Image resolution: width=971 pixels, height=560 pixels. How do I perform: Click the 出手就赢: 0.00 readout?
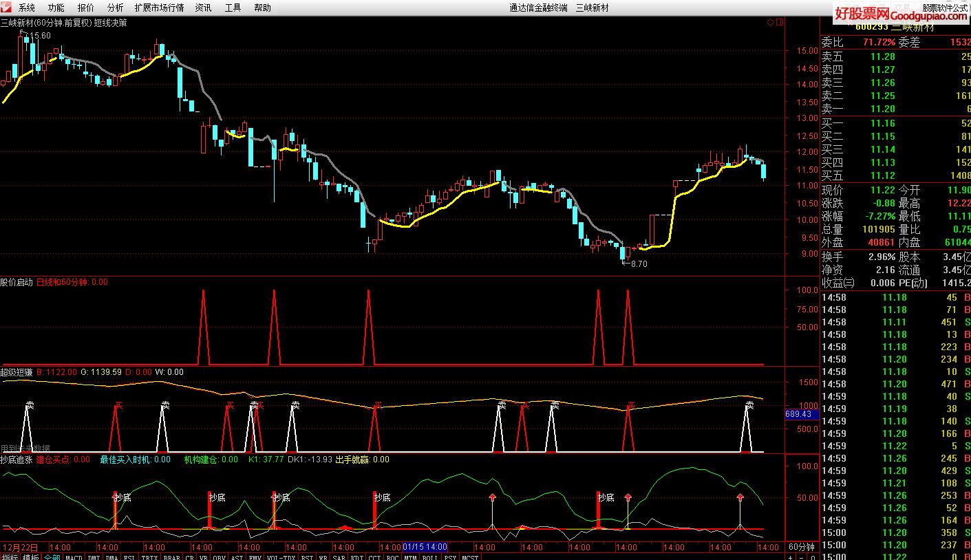[362, 460]
